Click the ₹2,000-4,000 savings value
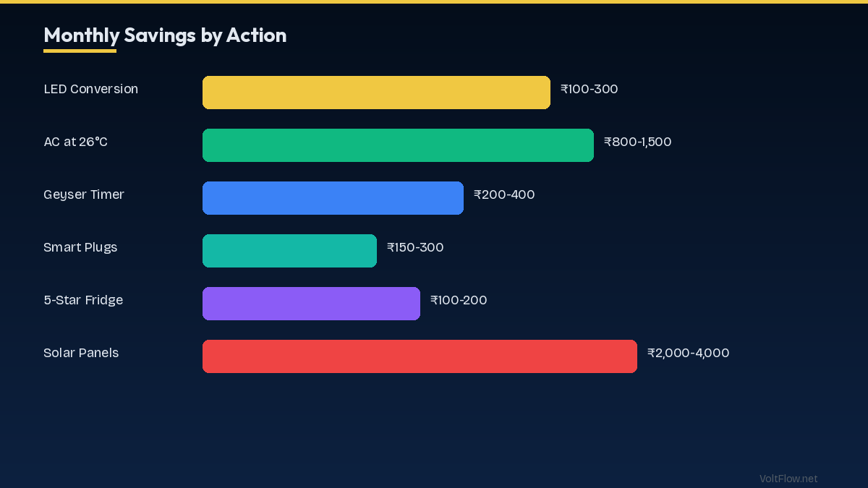Screen dimensions: 868x488 [x=688, y=353]
